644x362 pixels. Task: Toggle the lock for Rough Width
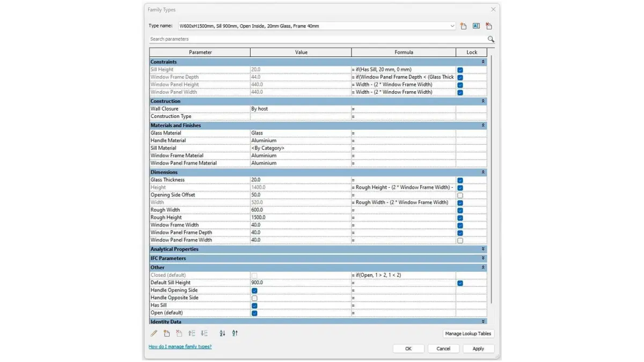click(x=460, y=210)
